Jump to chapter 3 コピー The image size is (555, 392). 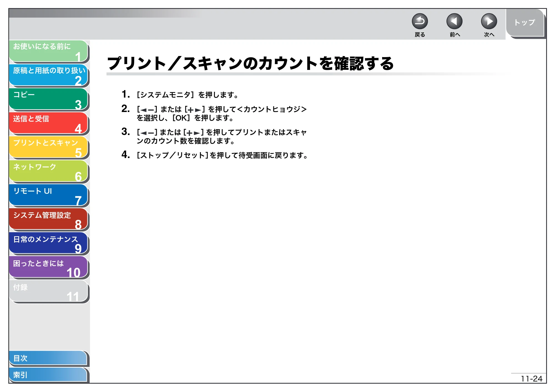[x=49, y=99]
